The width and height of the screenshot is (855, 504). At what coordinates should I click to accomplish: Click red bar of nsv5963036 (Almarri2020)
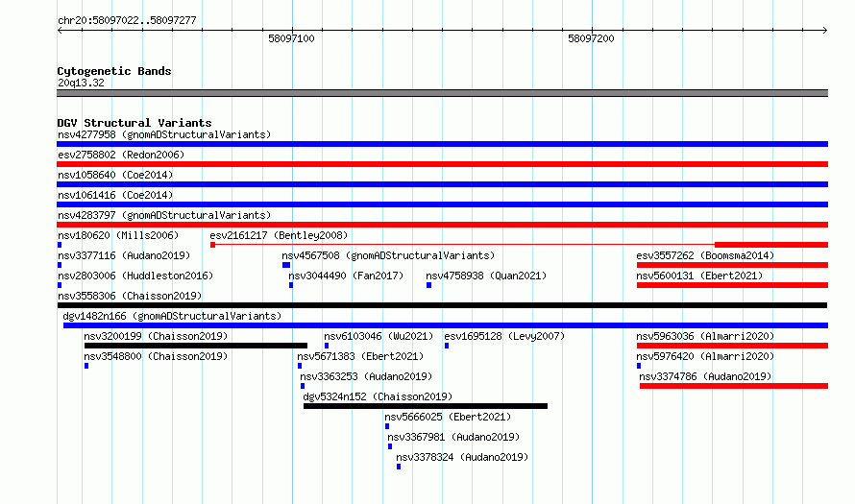(x=732, y=346)
